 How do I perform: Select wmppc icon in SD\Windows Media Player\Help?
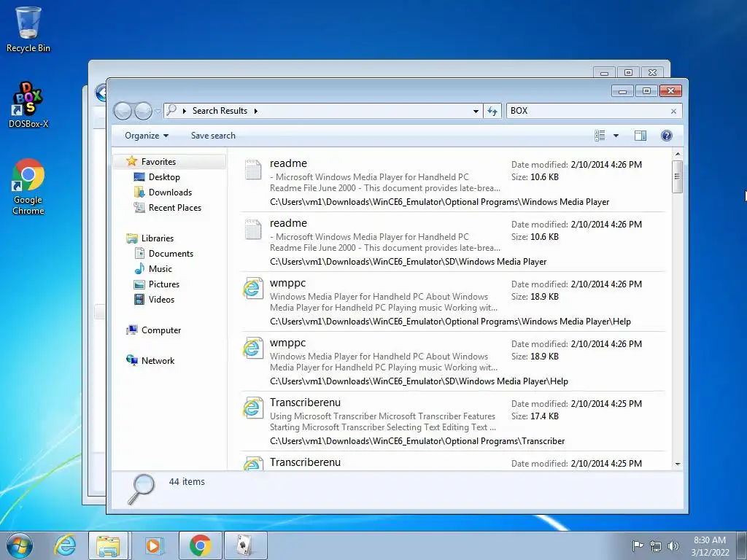[x=253, y=349]
